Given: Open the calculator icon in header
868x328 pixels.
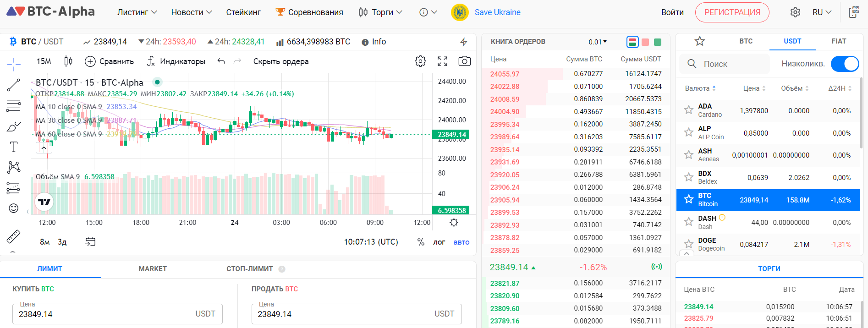Looking at the screenshot, I should tap(853, 12).
